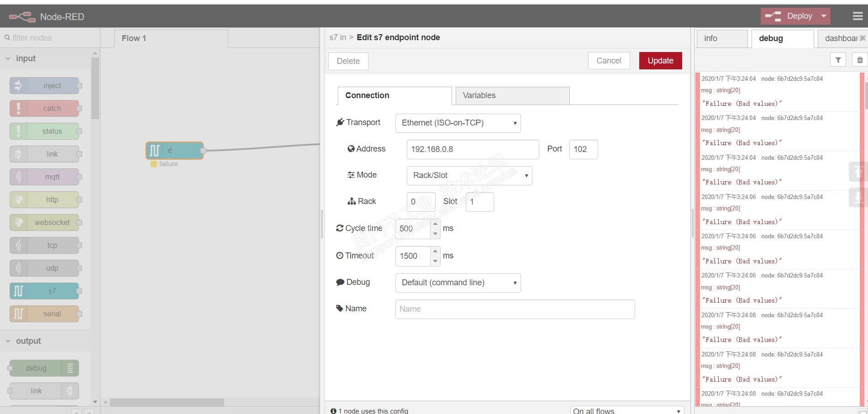Close the sidebar tab overflow icon
The height and width of the screenshot is (414, 868).
[x=863, y=38]
